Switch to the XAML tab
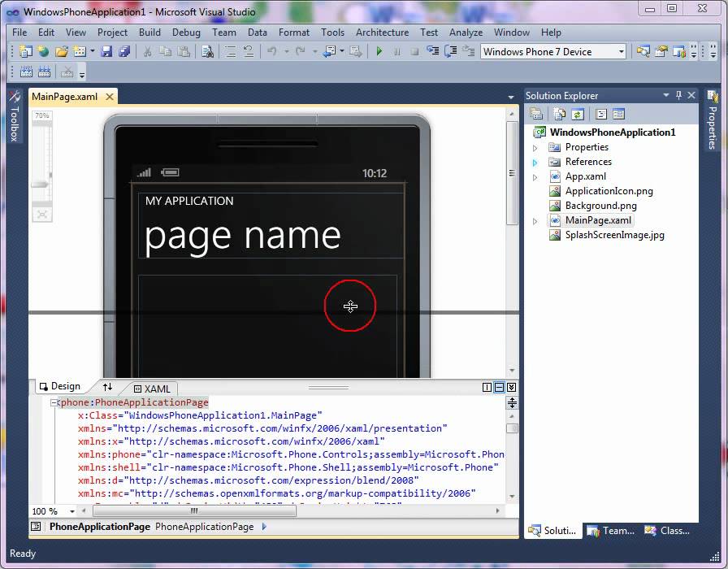The height and width of the screenshot is (569, 728). tap(152, 389)
